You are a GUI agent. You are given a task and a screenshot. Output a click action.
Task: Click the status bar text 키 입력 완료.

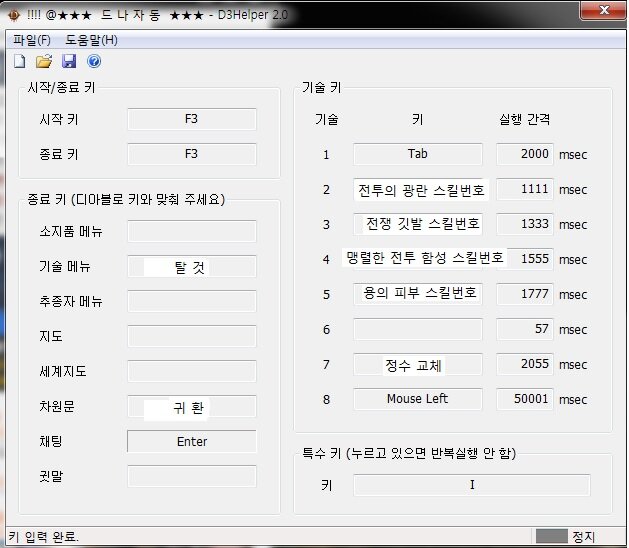click(44, 536)
